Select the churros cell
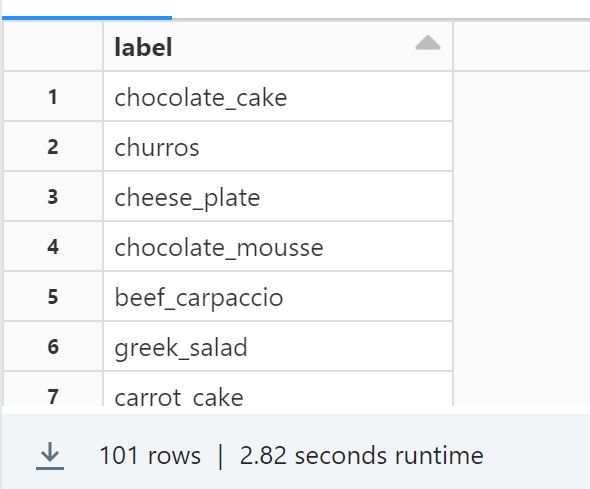This screenshot has height=489, width=590. pyautogui.click(x=278, y=147)
